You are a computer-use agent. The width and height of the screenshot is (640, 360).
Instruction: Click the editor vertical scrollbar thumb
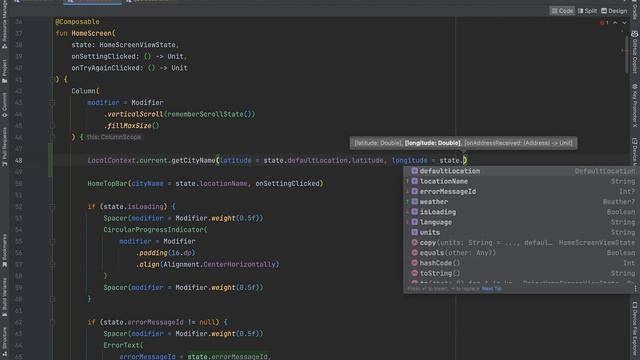(627, 55)
